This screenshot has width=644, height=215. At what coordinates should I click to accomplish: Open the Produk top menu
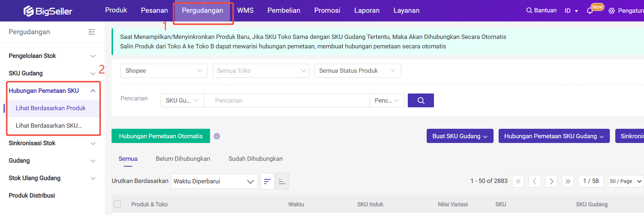[116, 10]
